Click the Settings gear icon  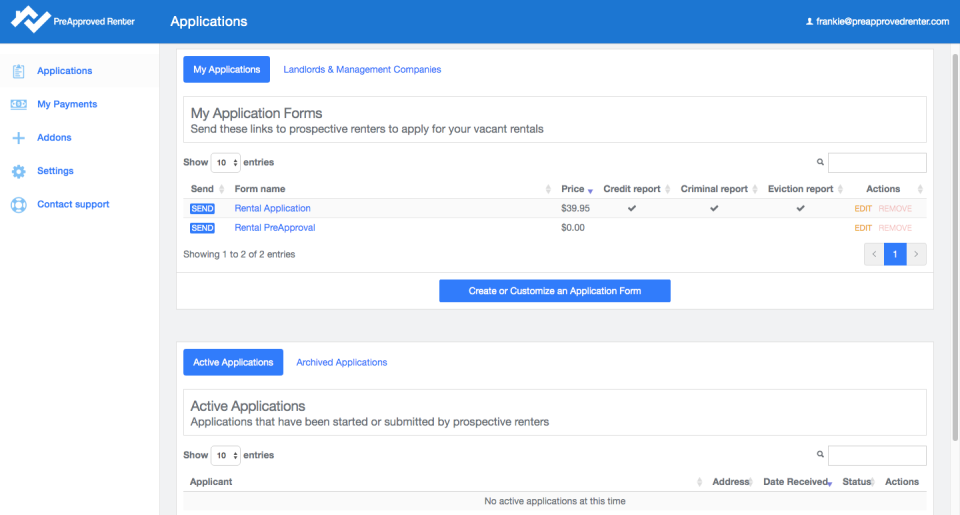(x=18, y=171)
